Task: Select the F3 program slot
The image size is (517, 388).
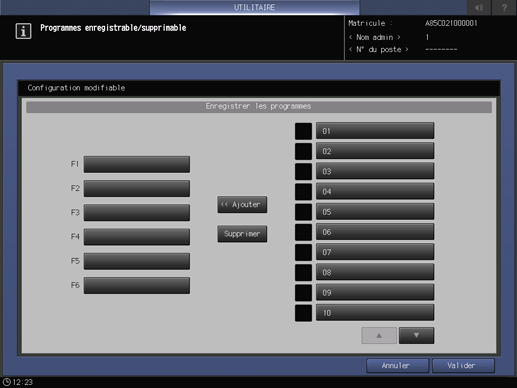Action: tap(137, 213)
